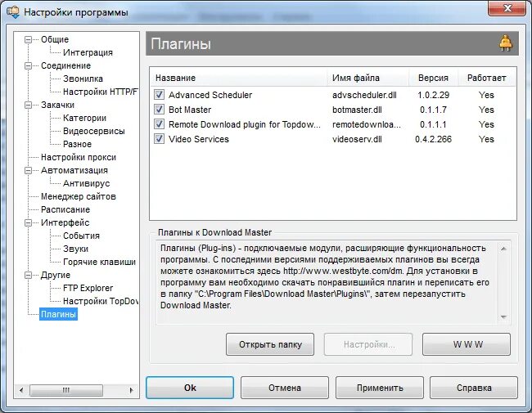
Task: Open Настройки HTTP/FTP tree item
Action: tap(101, 92)
